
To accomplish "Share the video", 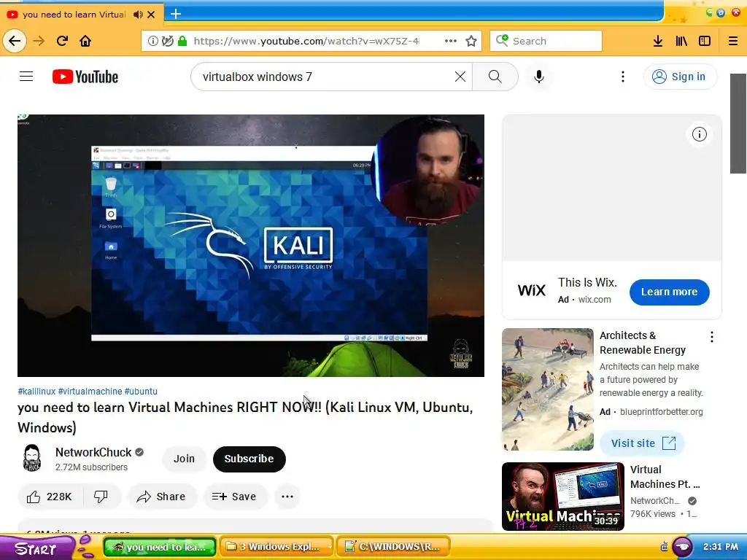I will 161,497.
